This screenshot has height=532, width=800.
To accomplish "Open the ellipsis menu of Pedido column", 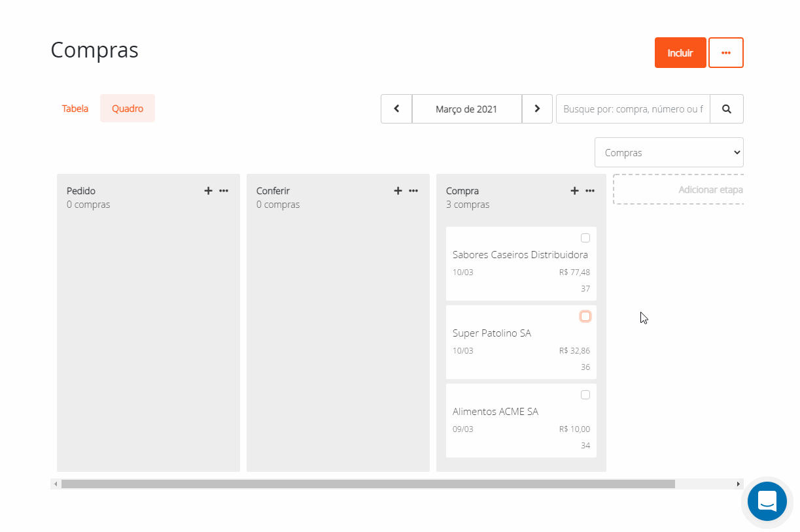I will (224, 191).
